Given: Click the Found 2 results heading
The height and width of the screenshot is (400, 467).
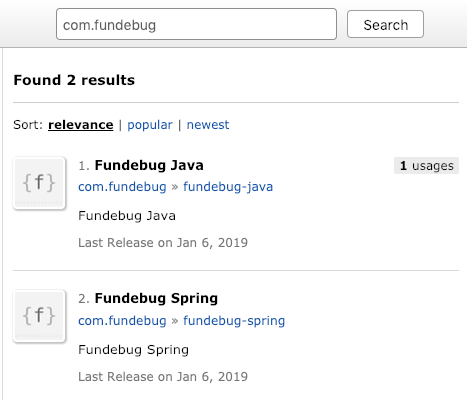Looking at the screenshot, I should point(74,80).
